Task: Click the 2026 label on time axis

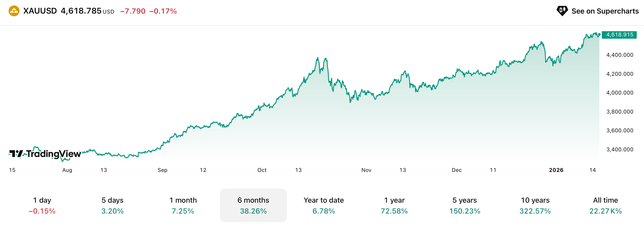Action: tap(556, 170)
